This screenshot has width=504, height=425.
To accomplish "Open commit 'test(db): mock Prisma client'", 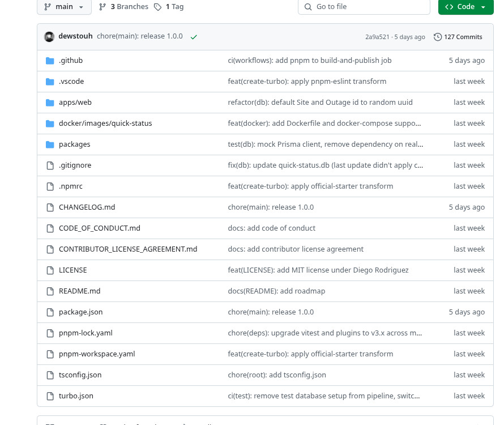I will click(x=325, y=144).
